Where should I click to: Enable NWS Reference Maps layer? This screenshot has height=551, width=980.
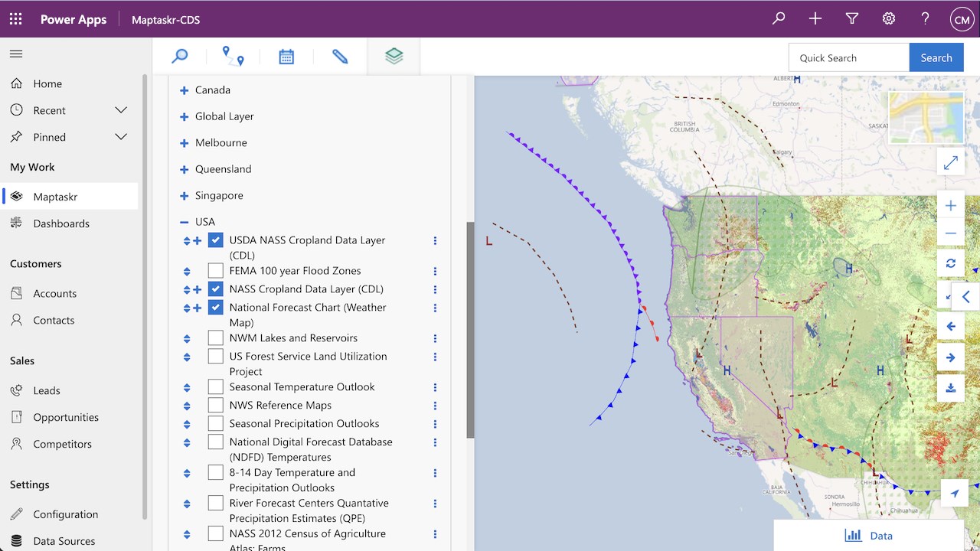tap(215, 406)
